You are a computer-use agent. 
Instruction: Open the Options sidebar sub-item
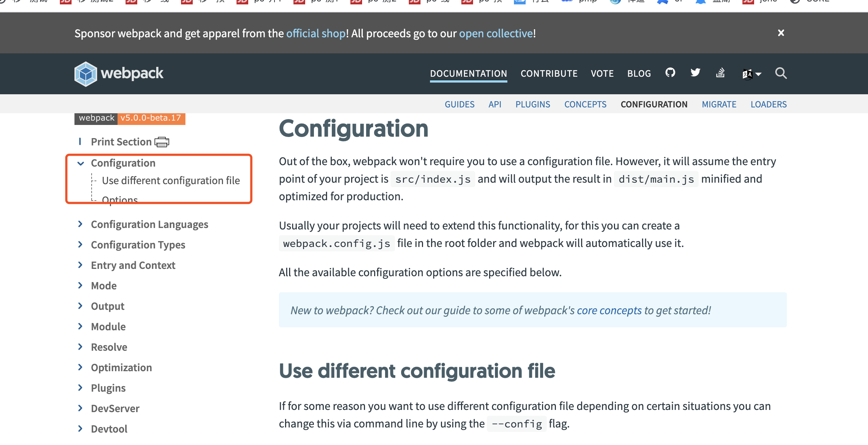(120, 200)
